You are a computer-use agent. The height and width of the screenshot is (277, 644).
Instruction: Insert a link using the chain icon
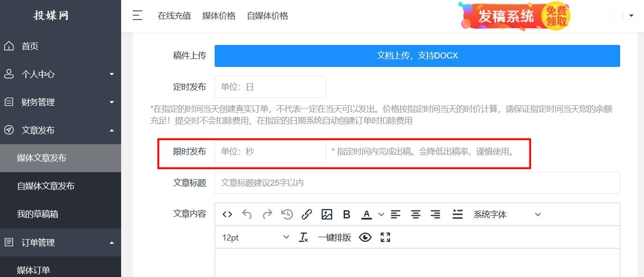click(x=307, y=214)
